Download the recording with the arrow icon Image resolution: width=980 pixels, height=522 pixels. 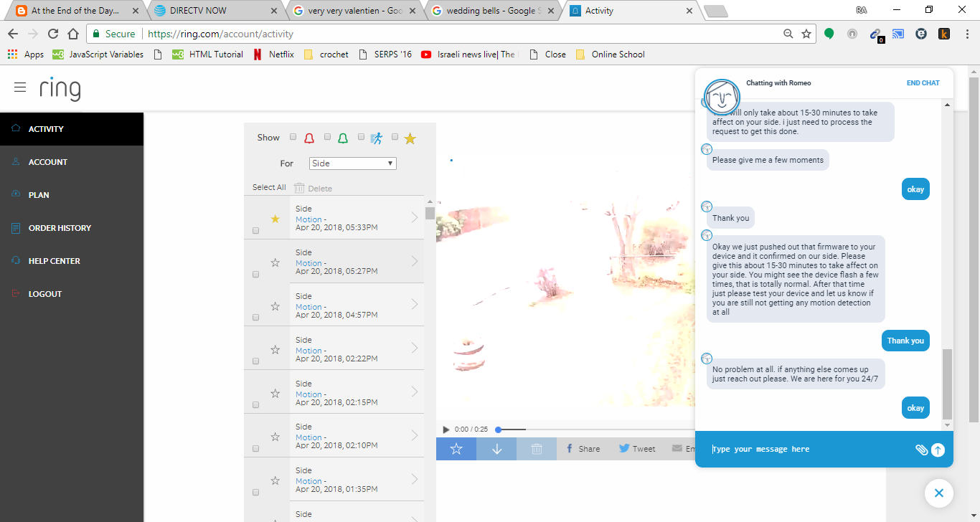[x=496, y=448]
